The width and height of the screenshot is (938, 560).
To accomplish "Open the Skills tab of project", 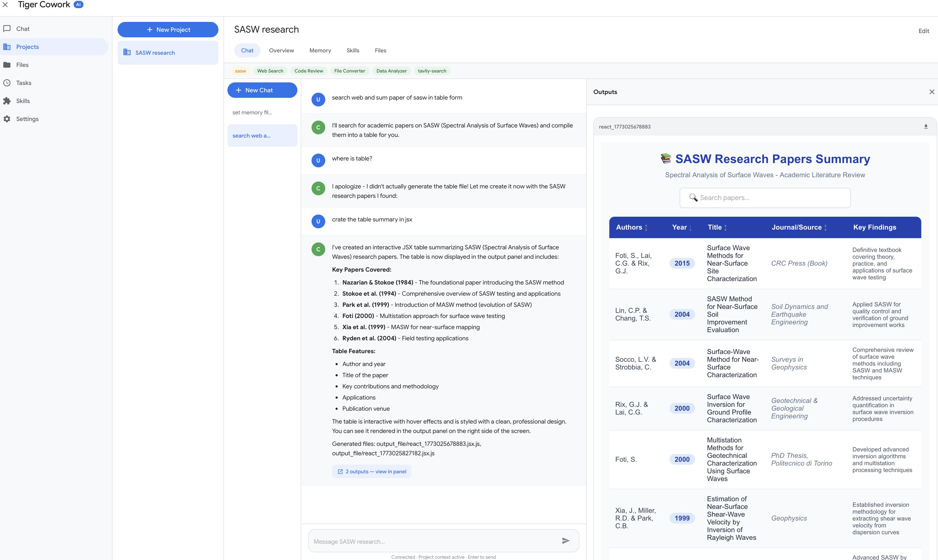I will pyautogui.click(x=353, y=51).
